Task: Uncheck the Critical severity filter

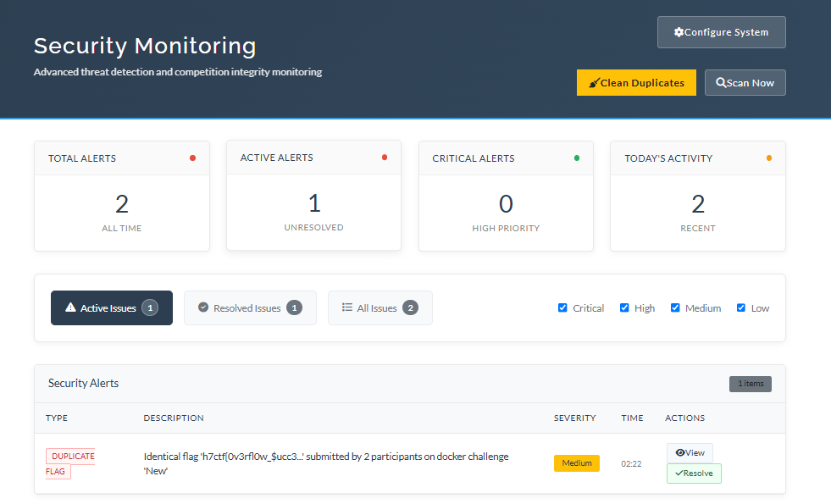Action: click(x=562, y=307)
